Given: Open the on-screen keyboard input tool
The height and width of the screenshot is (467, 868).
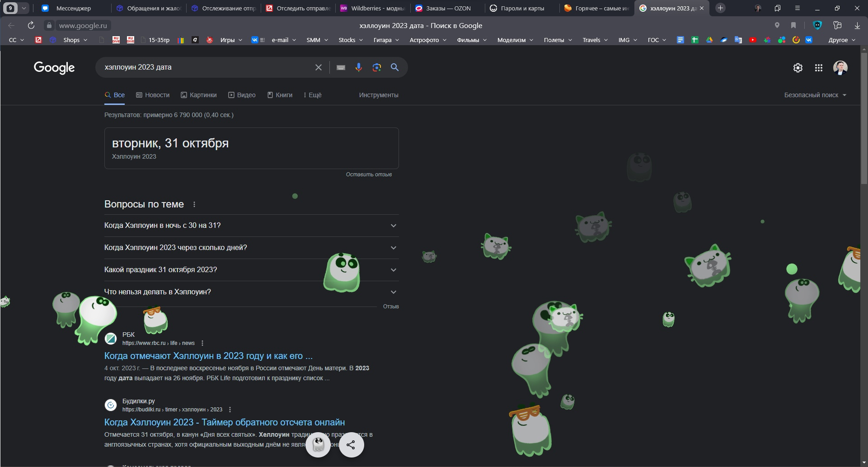Looking at the screenshot, I should (341, 67).
